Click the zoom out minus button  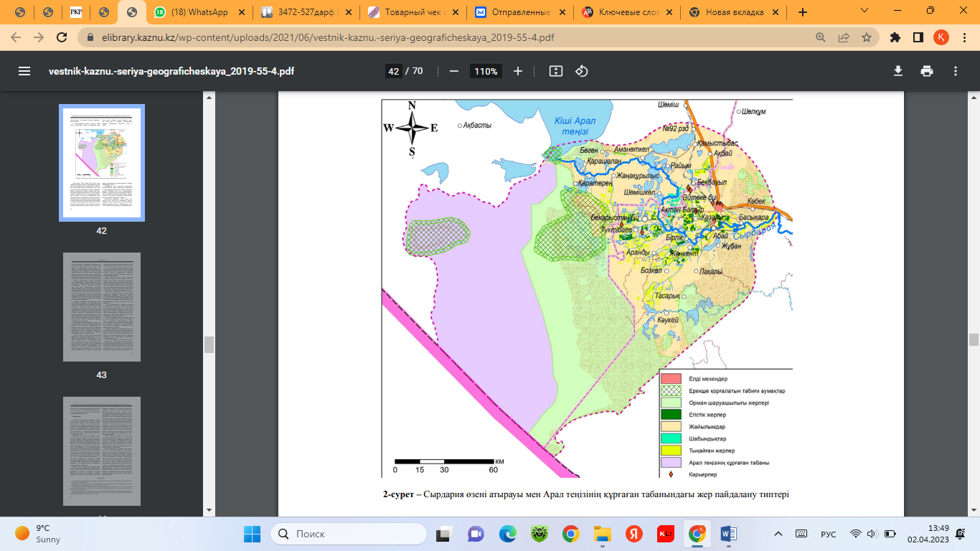point(453,71)
